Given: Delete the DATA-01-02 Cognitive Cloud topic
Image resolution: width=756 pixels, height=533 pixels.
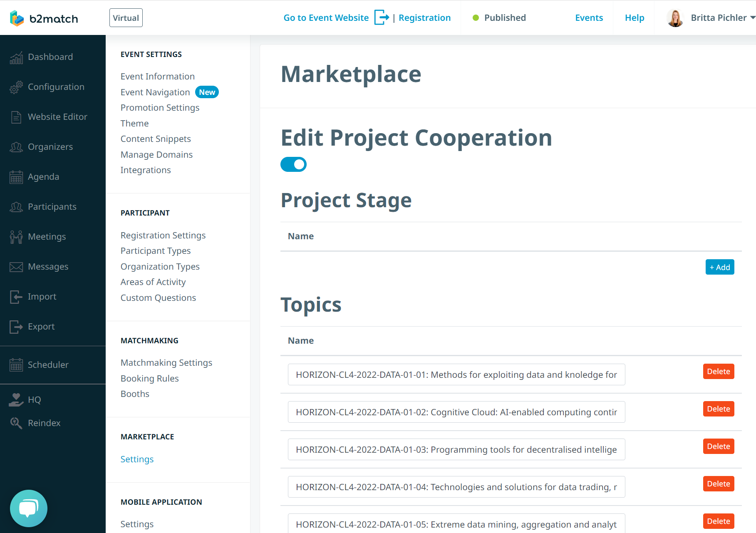Looking at the screenshot, I should tap(719, 409).
